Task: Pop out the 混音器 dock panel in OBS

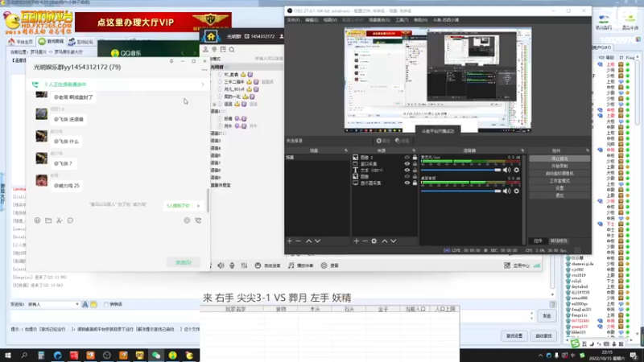Action: (522, 150)
